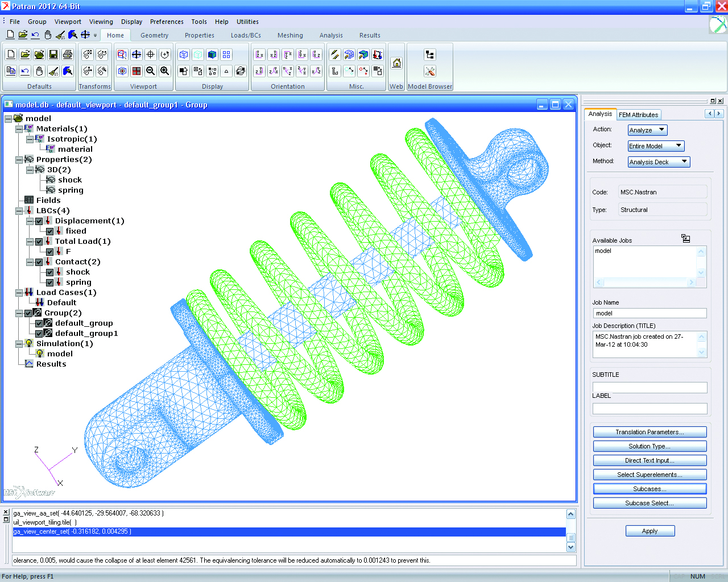Click the job list icon beside Available Jobs
The image size is (728, 582).
[x=686, y=239]
